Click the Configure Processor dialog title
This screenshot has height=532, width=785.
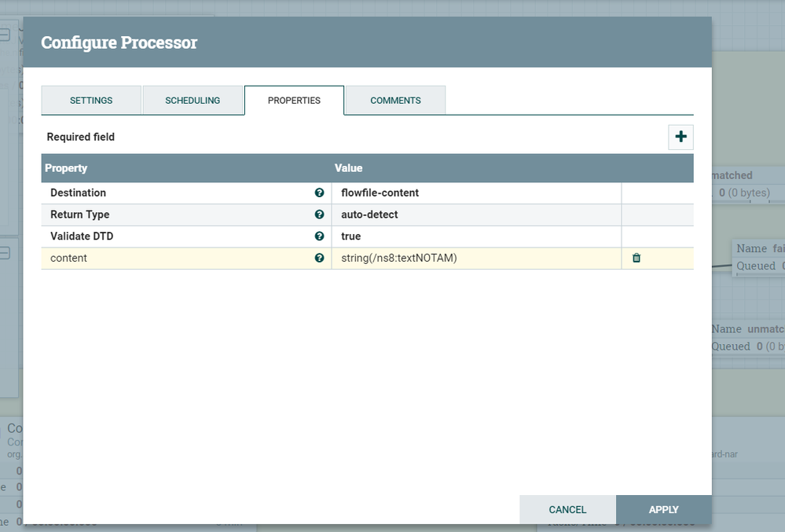119,42
